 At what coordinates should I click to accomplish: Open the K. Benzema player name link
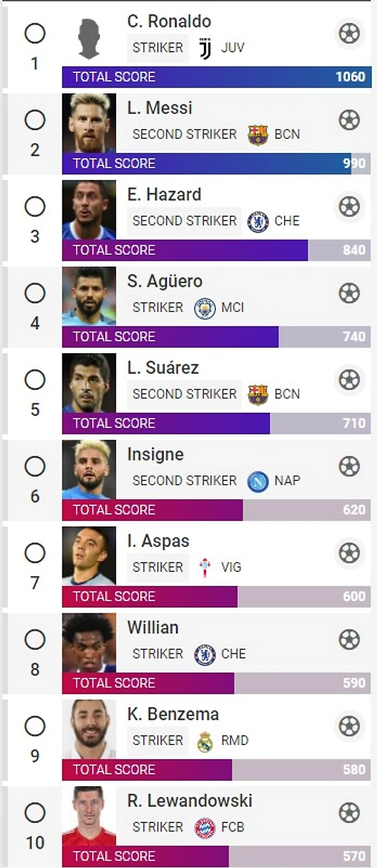click(x=173, y=714)
